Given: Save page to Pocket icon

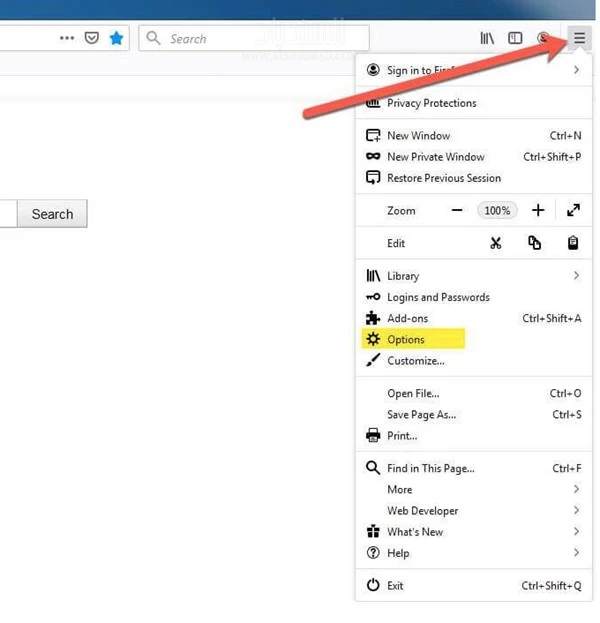Looking at the screenshot, I should pos(92,38).
